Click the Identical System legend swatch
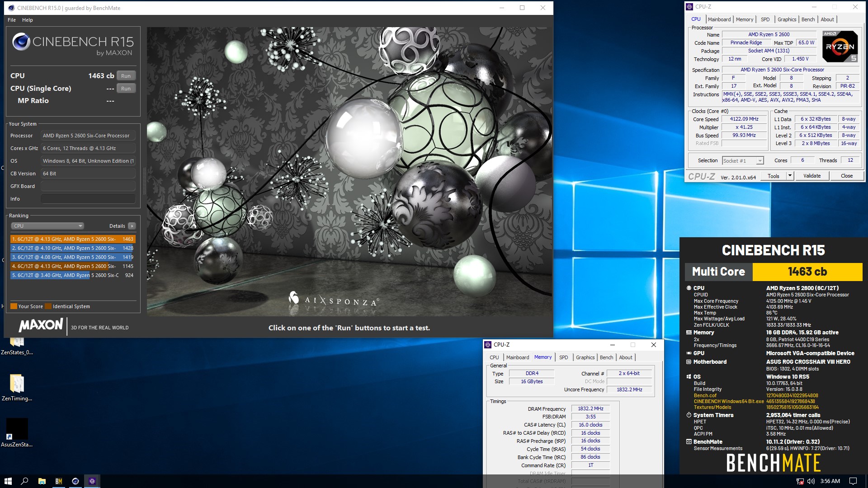868x488 pixels. coord(48,306)
